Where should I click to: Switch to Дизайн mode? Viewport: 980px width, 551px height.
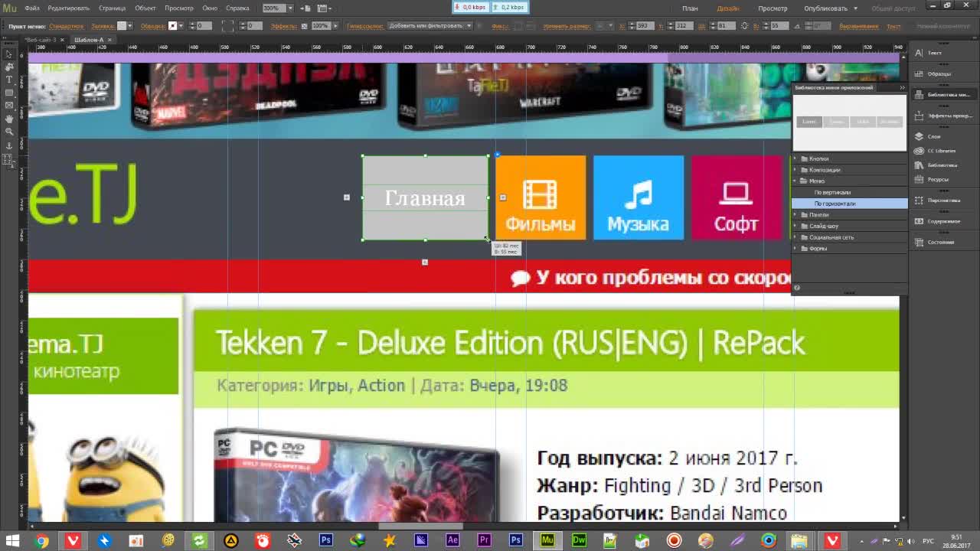point(728,8)
